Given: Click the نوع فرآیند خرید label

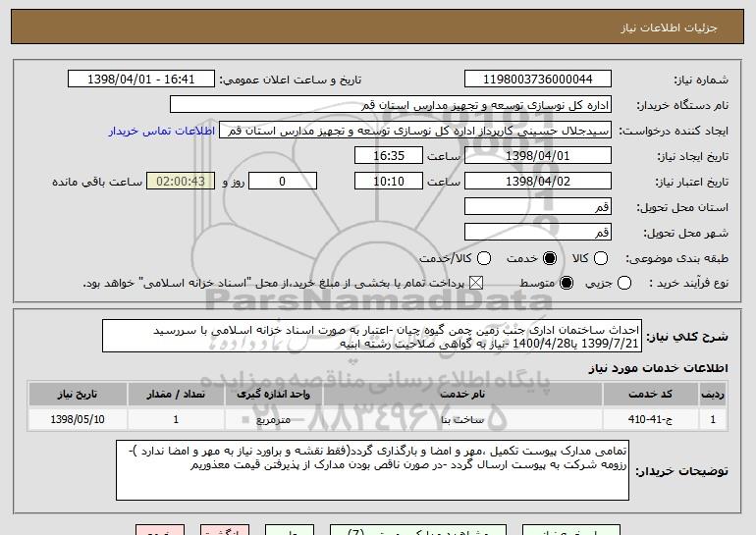Looking at the screenshot, I should tap(688, 284).
